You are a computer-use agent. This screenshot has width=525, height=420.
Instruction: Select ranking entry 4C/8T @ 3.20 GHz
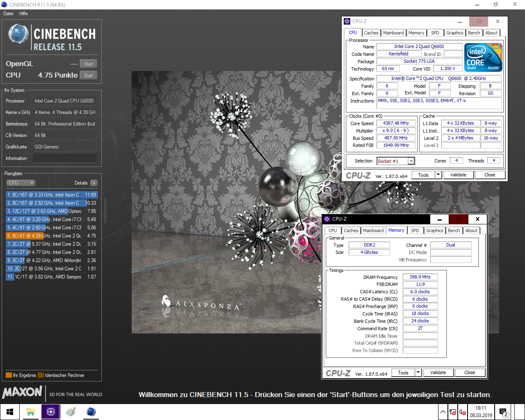coord(52,219)
